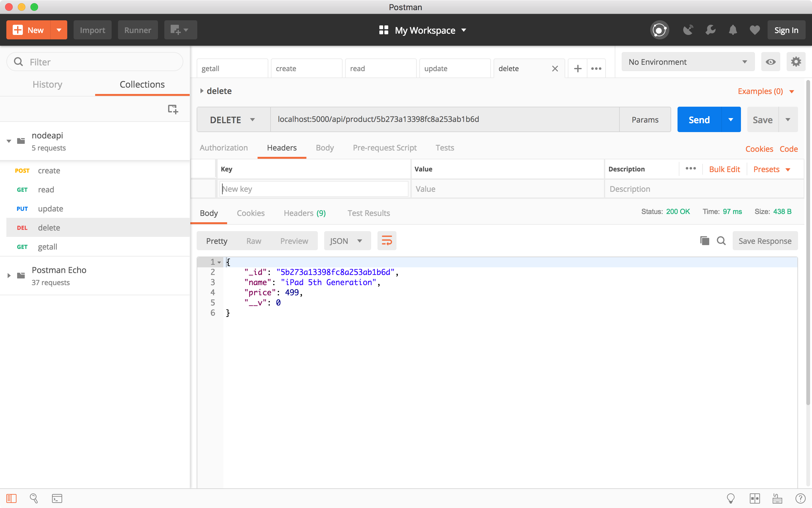This screenshot has width=812, height=508.
Task: Click the Code link
Action: [789, 149]
